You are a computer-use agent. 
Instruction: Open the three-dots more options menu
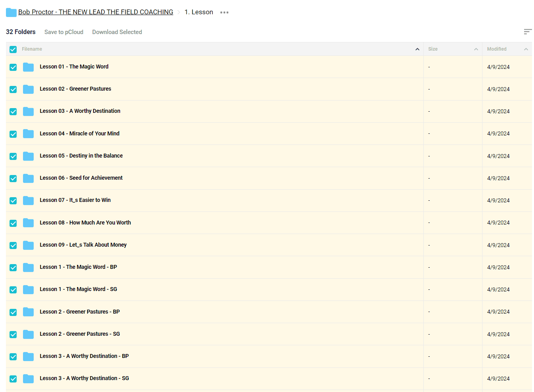point(224,12)
